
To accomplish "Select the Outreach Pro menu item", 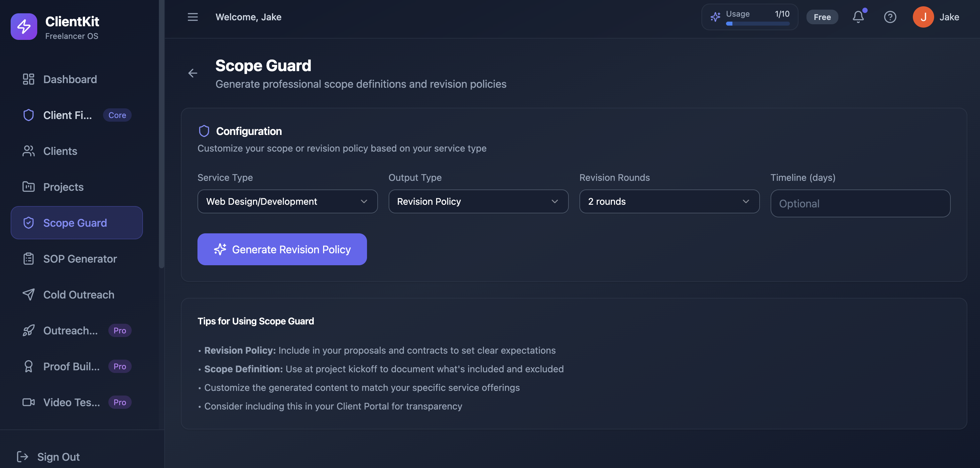I will 70,330.
